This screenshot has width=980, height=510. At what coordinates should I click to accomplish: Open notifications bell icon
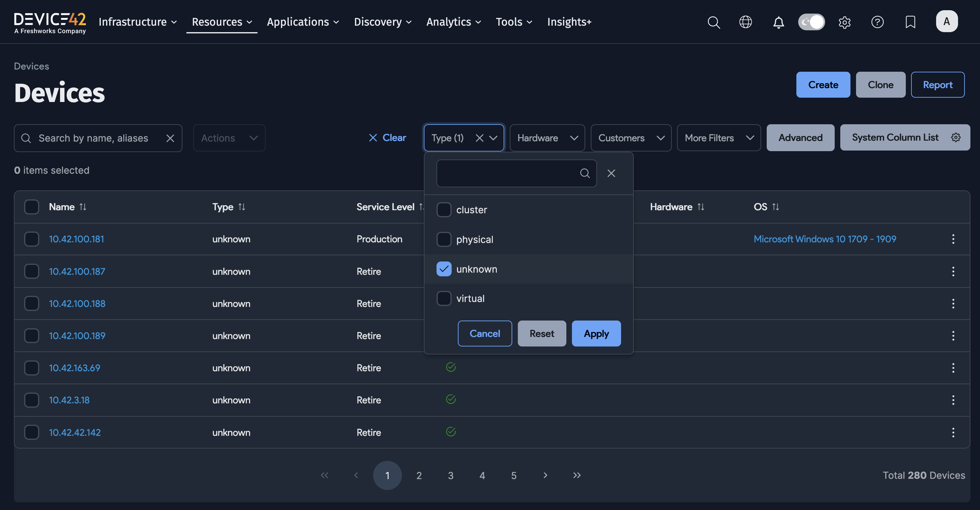(778, 22)
